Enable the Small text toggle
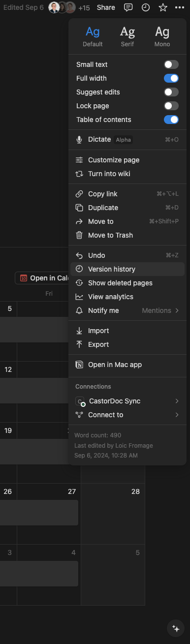This screenshot has height=644, width=190. (171, 64)
